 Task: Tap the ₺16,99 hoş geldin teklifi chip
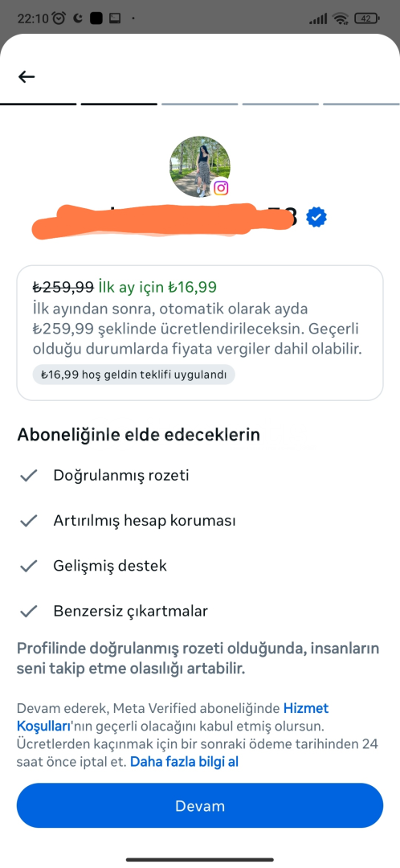tap(134, 375)
